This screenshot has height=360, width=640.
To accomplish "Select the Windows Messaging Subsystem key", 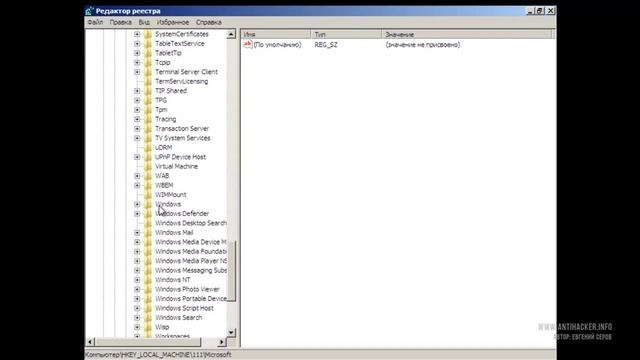I will 191,270.
